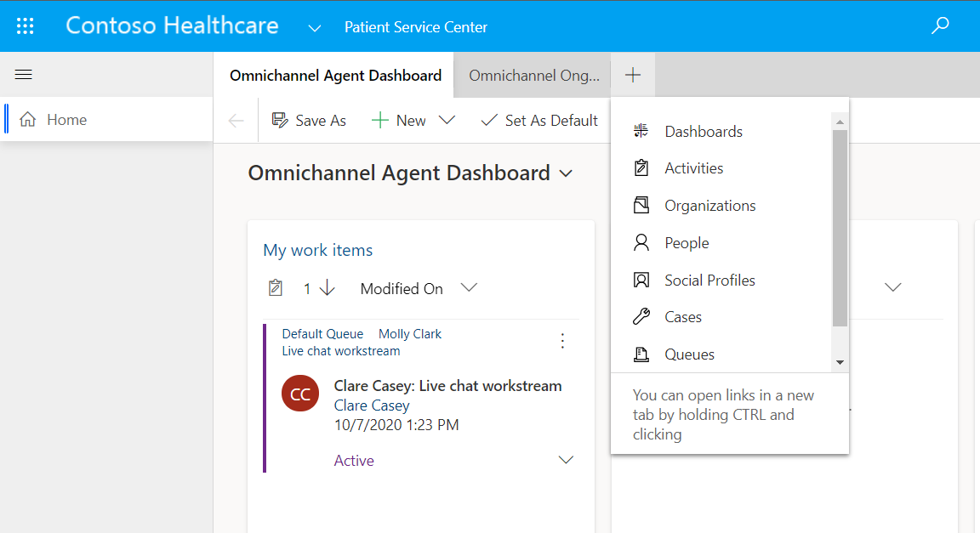
Task: Open the work item more options ellipsis
Action: [562, 341]
